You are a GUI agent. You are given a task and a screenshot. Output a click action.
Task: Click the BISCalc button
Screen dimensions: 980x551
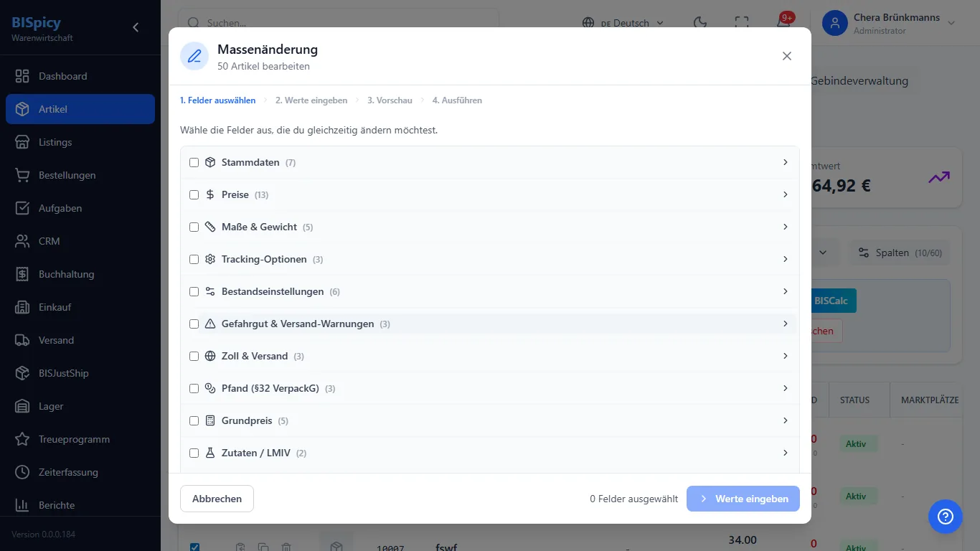click(x=831, y=301)
